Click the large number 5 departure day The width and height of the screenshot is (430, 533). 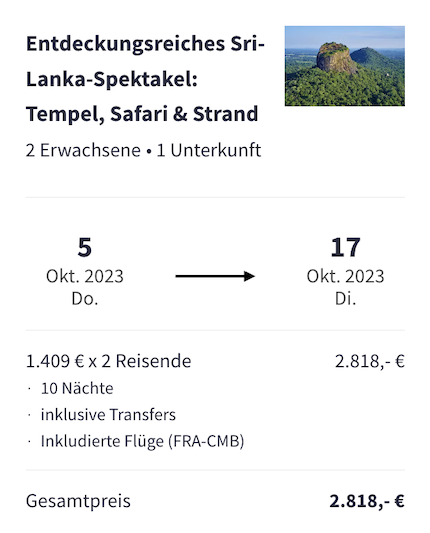point(85,247)
